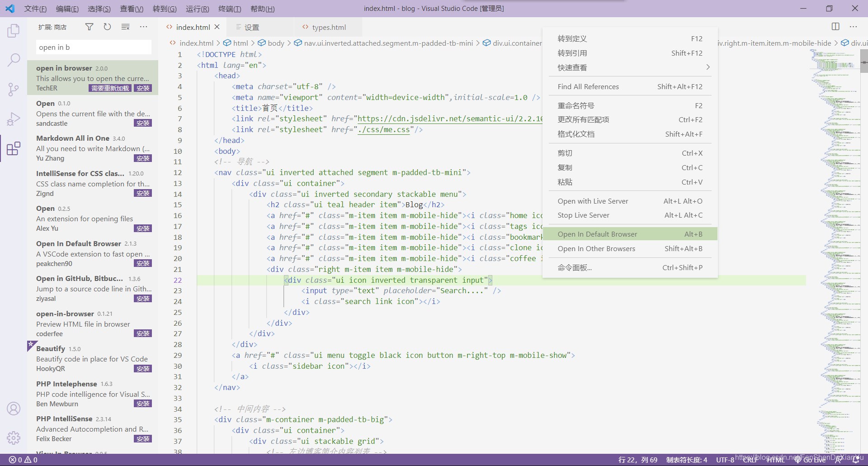Open the 编辑(E) menu
This screenshot has height=466, width=868.
[67, 9]
